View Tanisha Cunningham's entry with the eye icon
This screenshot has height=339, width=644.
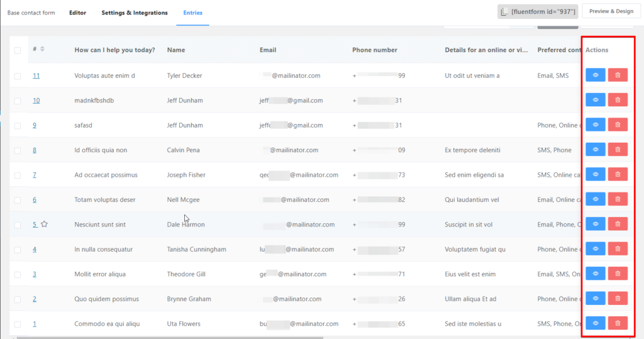595,248
